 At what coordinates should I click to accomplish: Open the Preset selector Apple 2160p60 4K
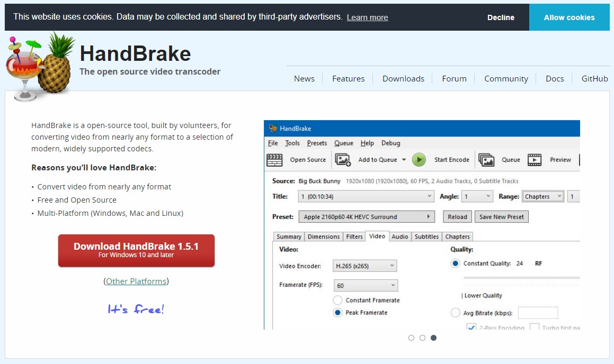[367, 216]
